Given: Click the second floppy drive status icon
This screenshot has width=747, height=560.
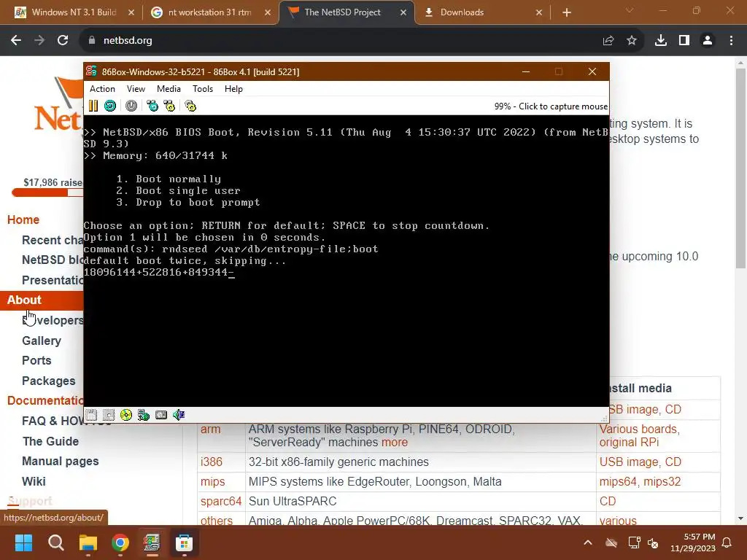Looking at the screenshot, I should pos(109,415).
